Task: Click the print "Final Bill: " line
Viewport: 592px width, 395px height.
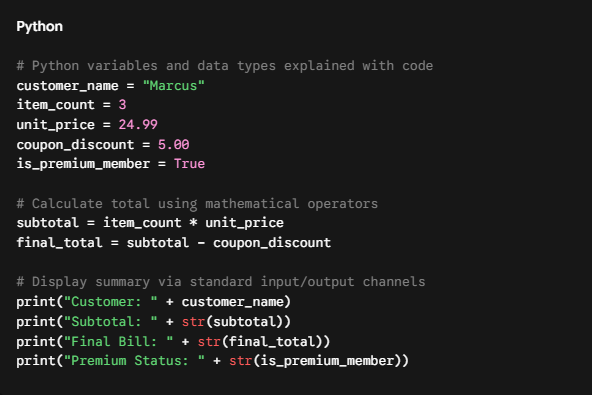Action: point(173,342)
